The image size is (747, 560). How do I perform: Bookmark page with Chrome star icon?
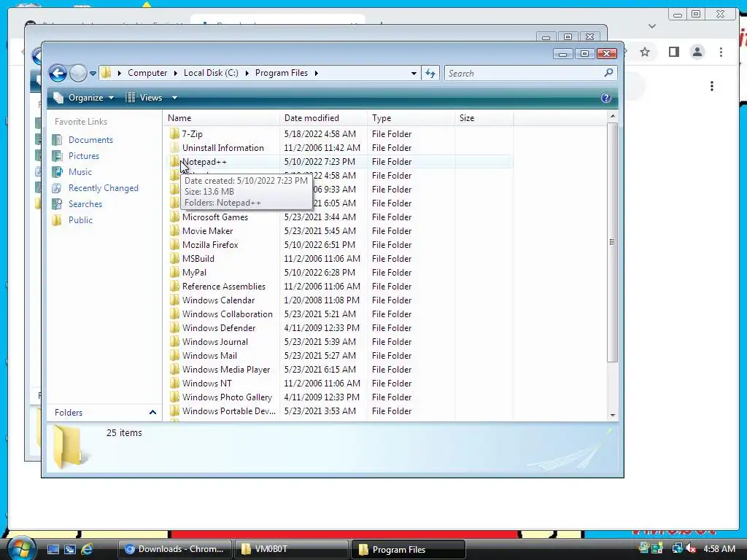click(x=645, y=52)
